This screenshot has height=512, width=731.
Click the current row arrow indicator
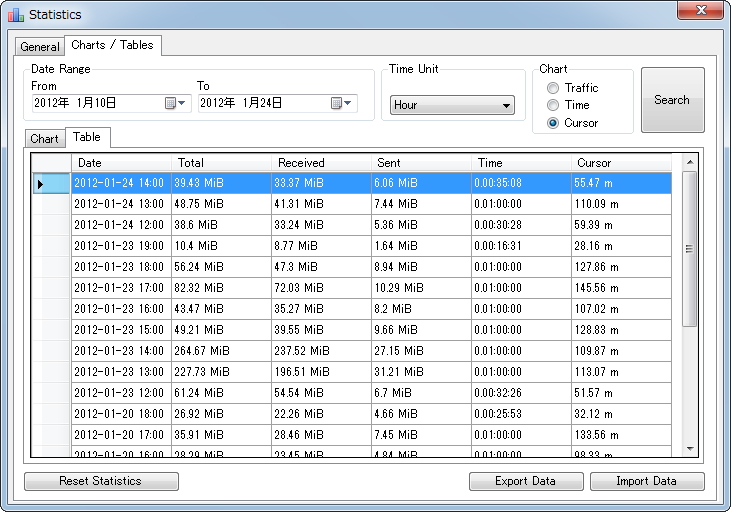click(40, 184)
